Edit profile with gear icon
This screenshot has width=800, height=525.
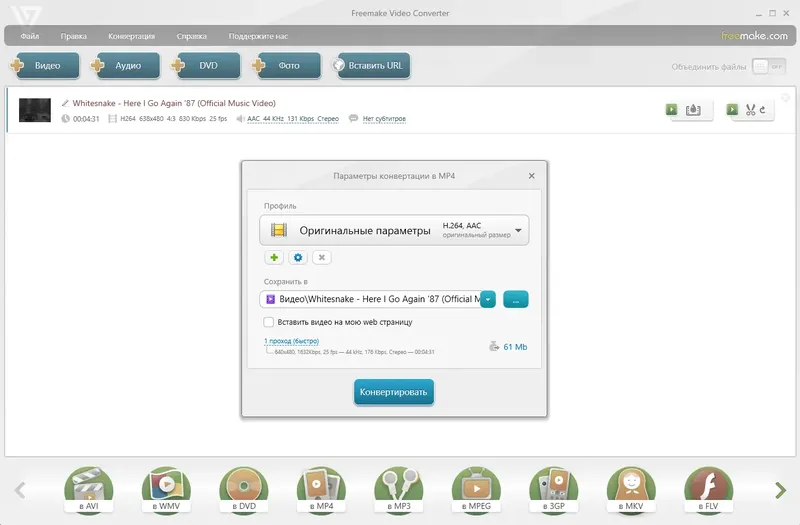tap(298, 257)
